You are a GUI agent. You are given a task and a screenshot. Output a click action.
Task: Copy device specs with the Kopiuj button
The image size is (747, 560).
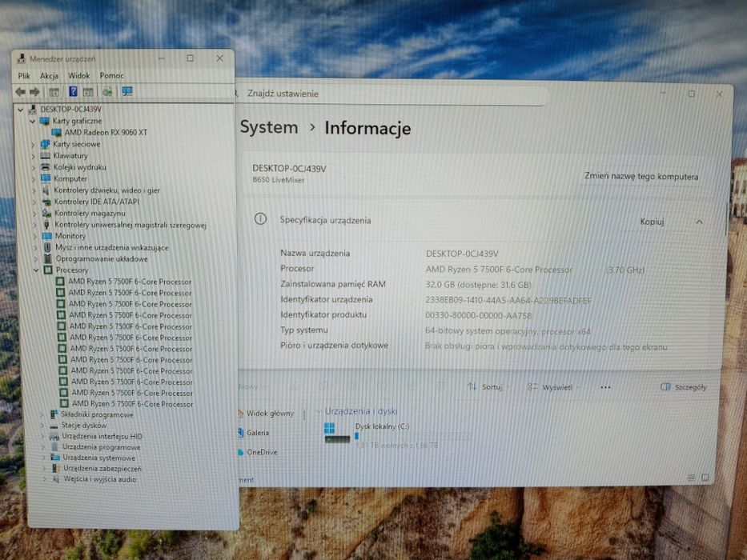tap(652, 222)
